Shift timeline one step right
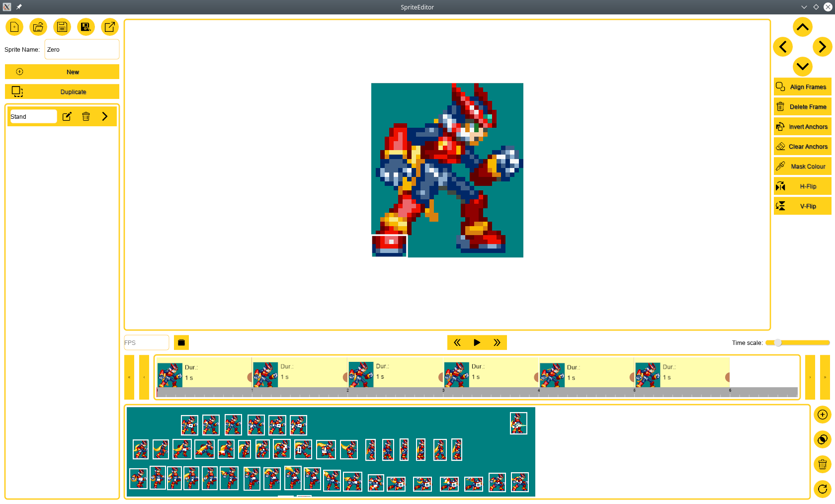835x504 pixels. coord(810,377)
